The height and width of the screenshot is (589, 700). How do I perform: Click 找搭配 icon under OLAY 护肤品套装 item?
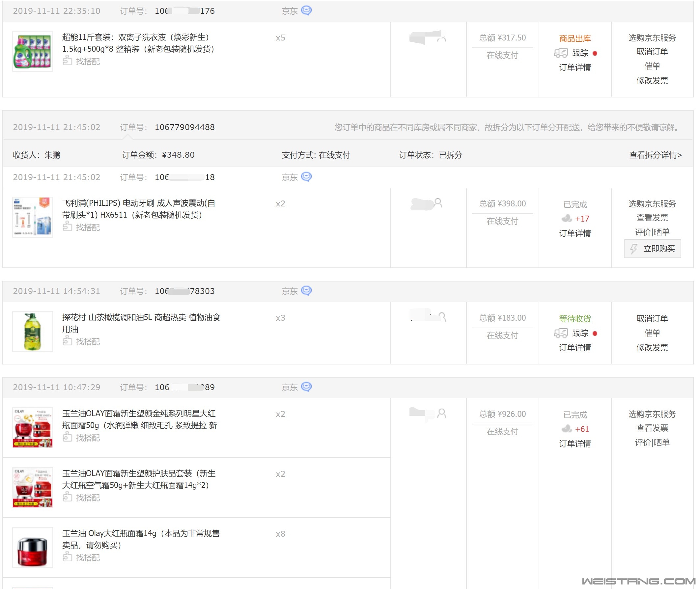pyautogui.click(x=68, y=497)
